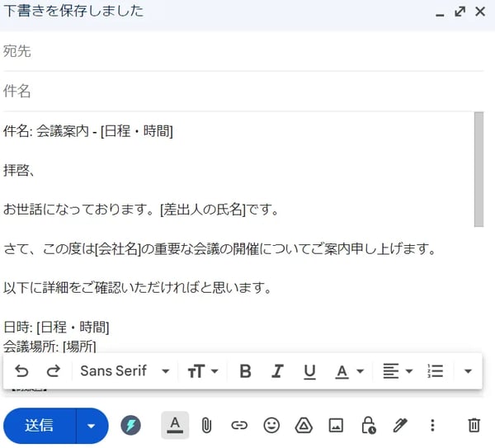Attach a file with the paperclip

(x=206, y=425)
